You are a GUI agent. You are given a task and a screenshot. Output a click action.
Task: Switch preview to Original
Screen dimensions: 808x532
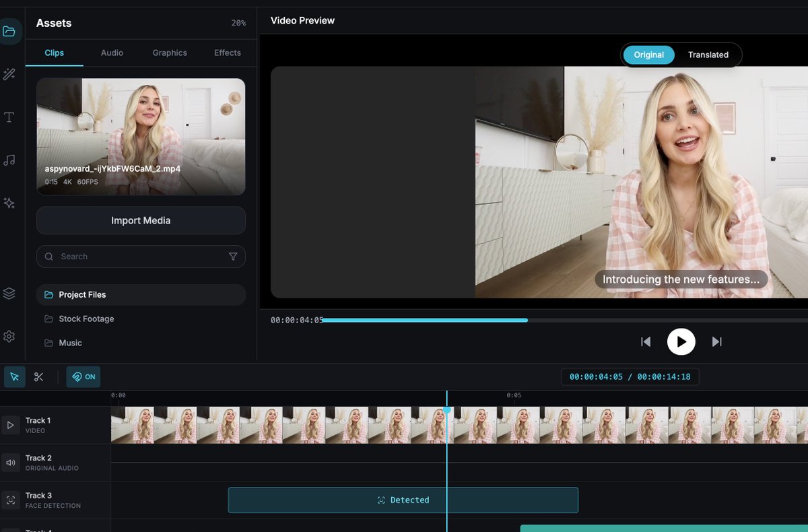point(649,55)
